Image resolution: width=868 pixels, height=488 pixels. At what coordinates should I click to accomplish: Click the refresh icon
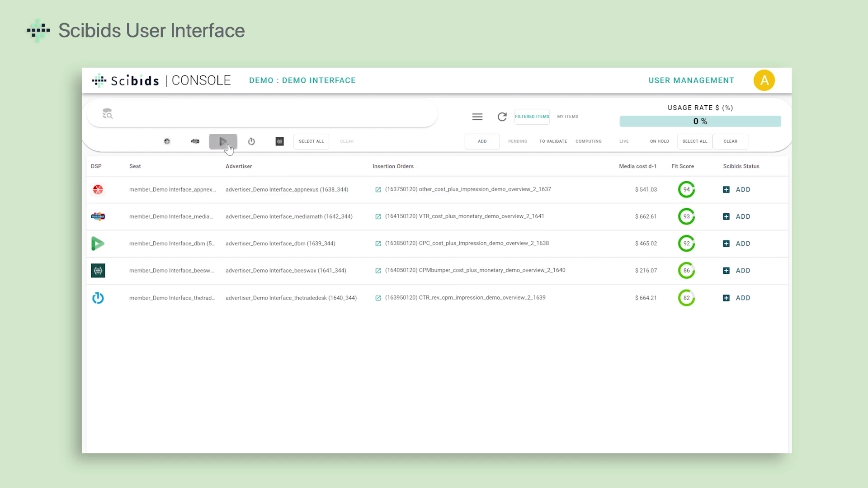tap(502, 117)
